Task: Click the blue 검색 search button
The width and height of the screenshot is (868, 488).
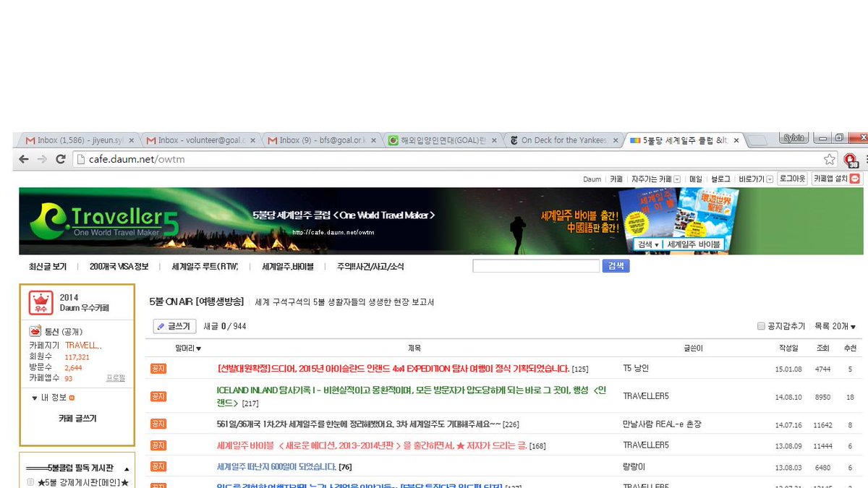Action: pos(616,266)
